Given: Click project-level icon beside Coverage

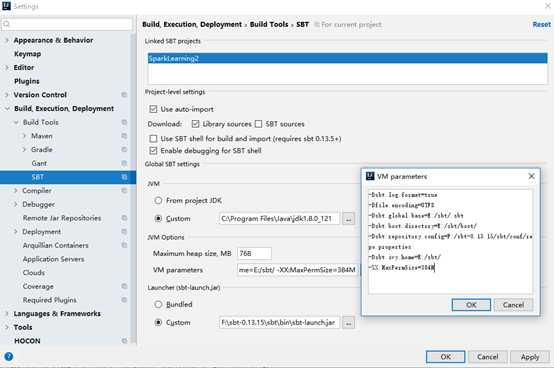Looking at the screenshot, I should tap(124, 286).
